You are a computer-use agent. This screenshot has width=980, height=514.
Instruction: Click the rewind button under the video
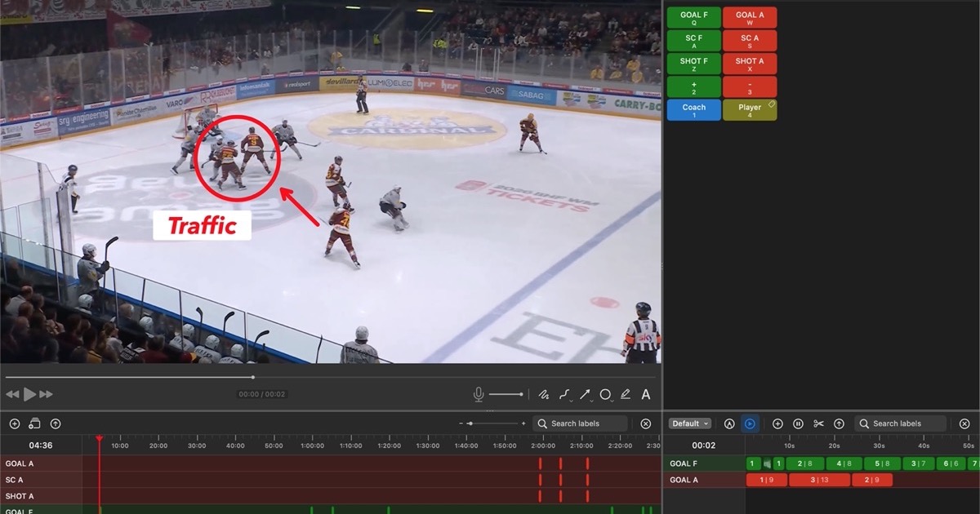coord(12,394)
